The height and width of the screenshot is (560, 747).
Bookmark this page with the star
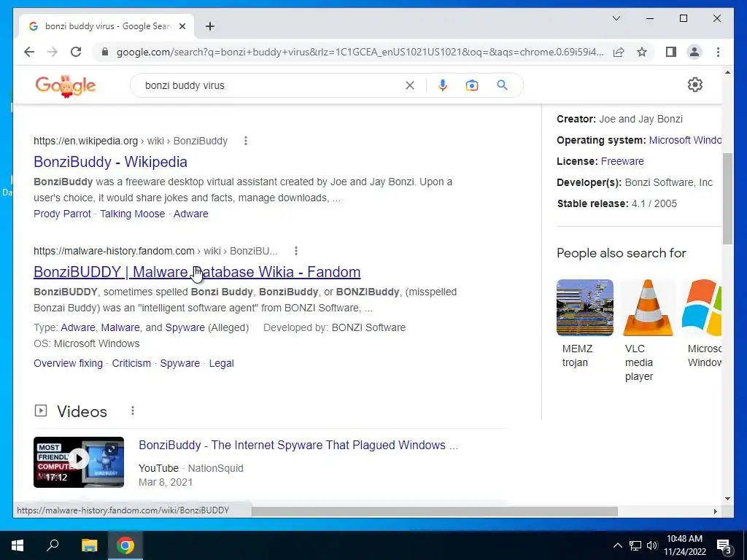pyautogui.click(x=642, y=52)
